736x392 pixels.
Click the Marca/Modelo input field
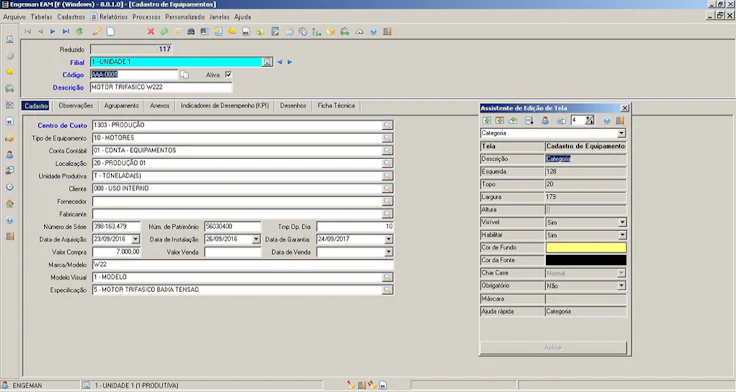243,265
